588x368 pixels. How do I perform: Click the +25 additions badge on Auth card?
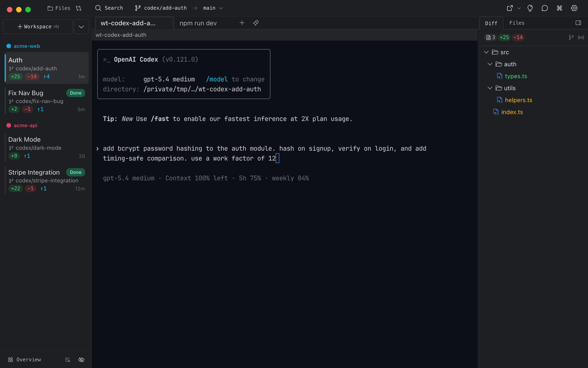pos(16,76)
